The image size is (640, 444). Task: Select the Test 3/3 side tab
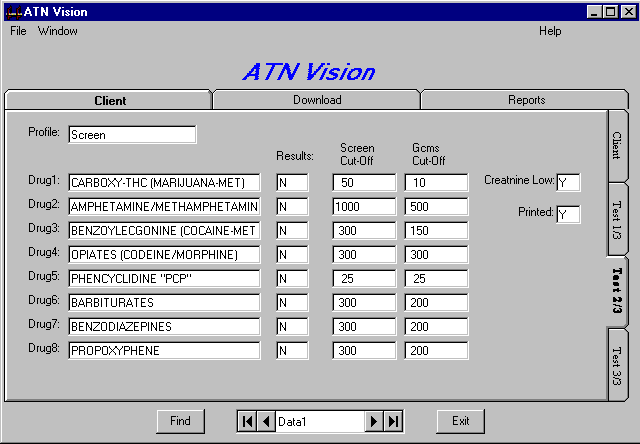tap(617, 366)
